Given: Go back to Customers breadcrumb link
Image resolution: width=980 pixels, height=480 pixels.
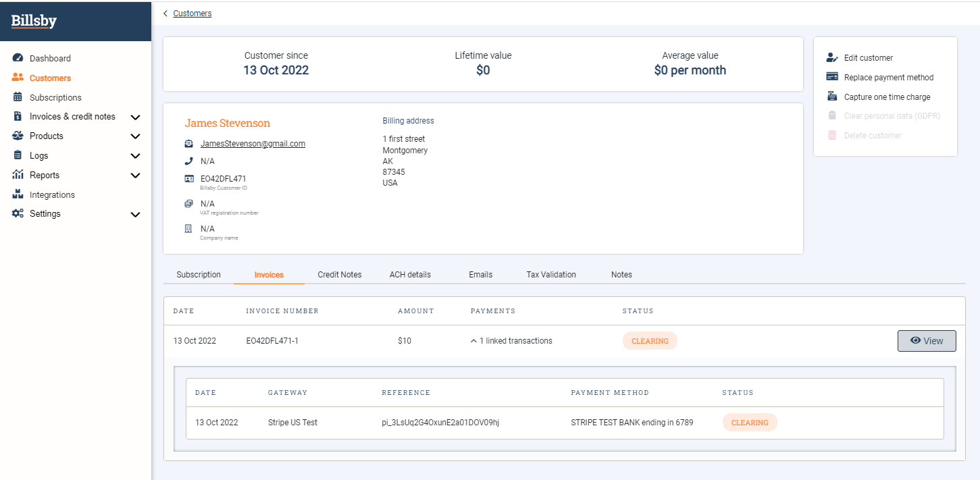Looking at the screenshot, I should pos(192,14).
